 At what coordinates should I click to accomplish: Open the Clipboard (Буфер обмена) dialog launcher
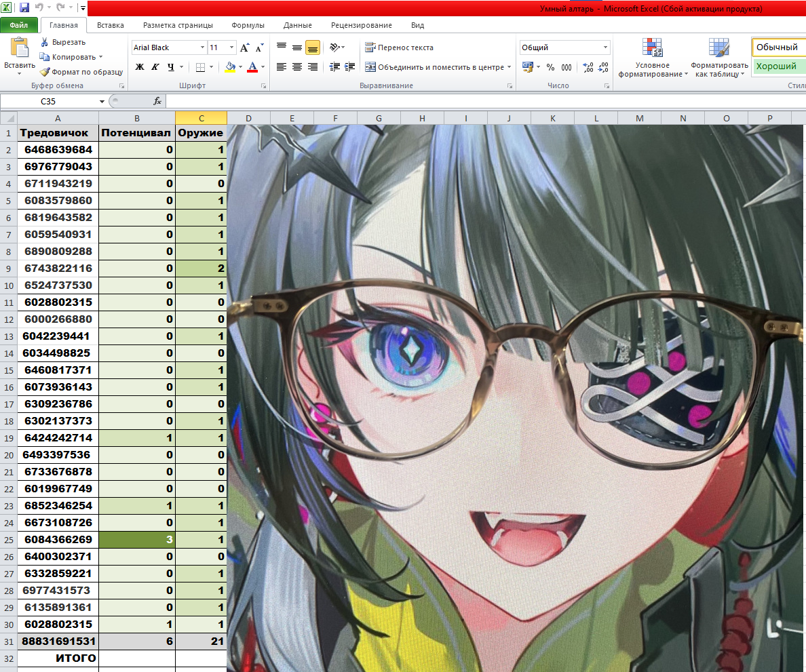click(x=122, y=86)
